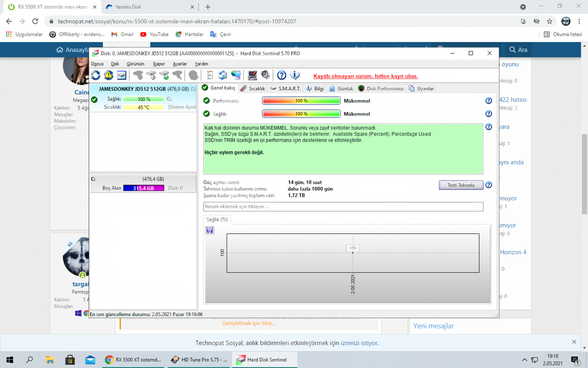Click the Genişletmek için tıkla link
The image size is (588, 368).
tap(248, 323)
